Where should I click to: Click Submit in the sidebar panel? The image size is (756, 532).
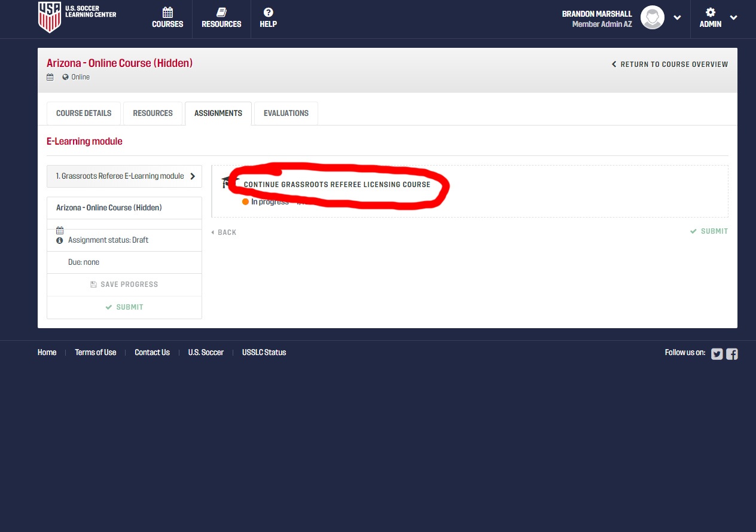tap(124, 307)
